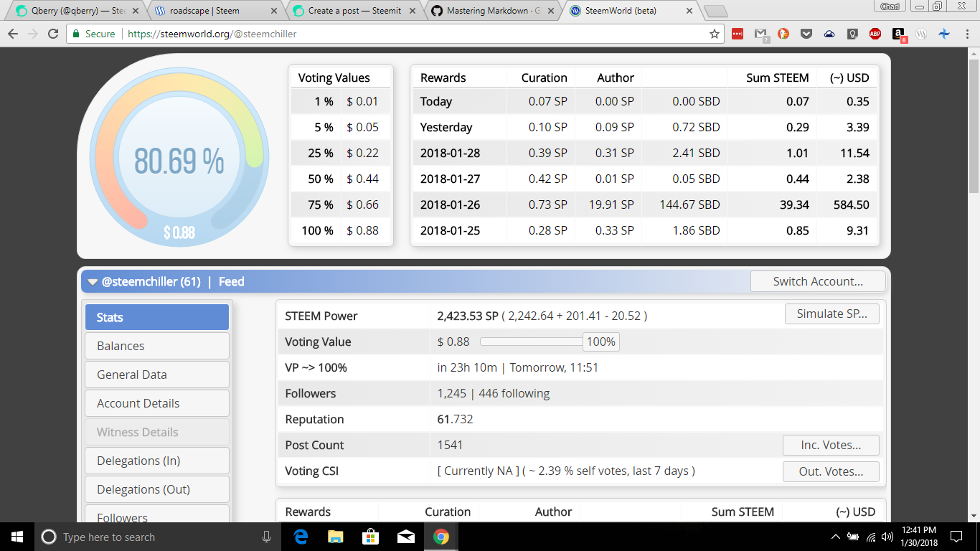Open Delegations (Out) in sidebar

[157, 489]
